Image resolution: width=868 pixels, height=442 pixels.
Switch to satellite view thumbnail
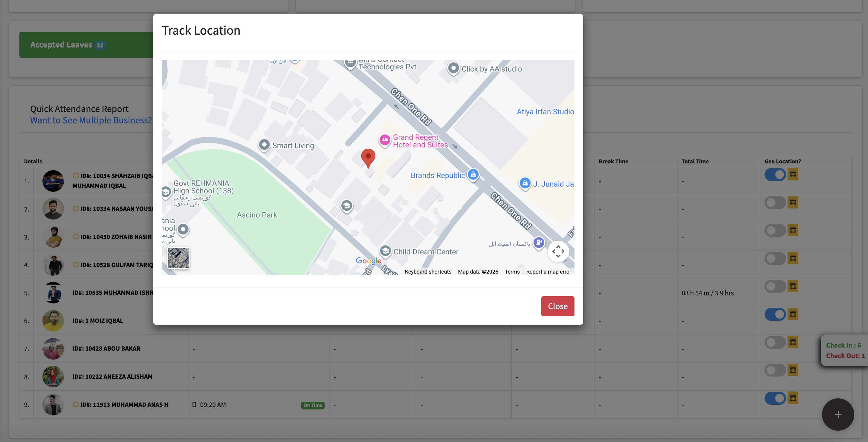pos(178,258)
